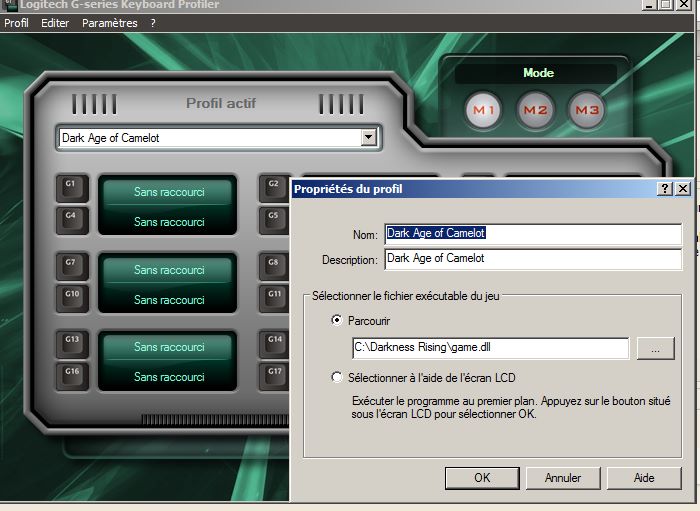Screen dimensions: 700x511
Task: Click the dialog's question mark help icon
Action: click(x=665, y=188)
